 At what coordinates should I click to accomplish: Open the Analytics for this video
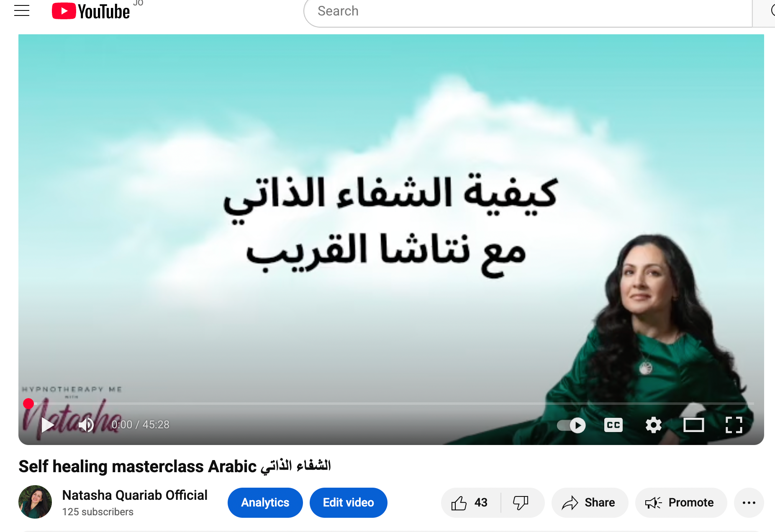point(265,503)
